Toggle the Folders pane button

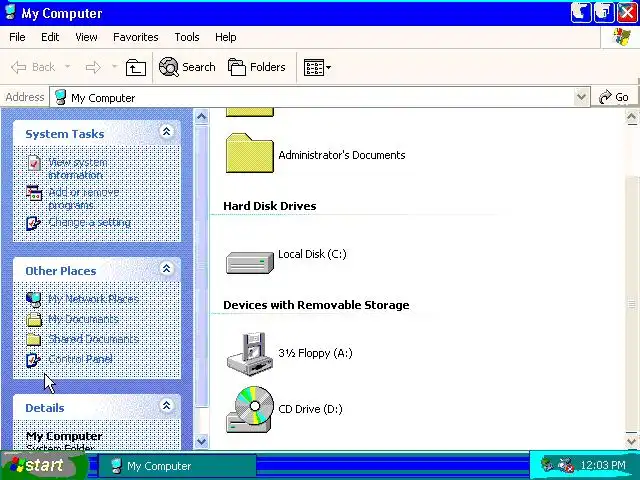tap(257, 67)
